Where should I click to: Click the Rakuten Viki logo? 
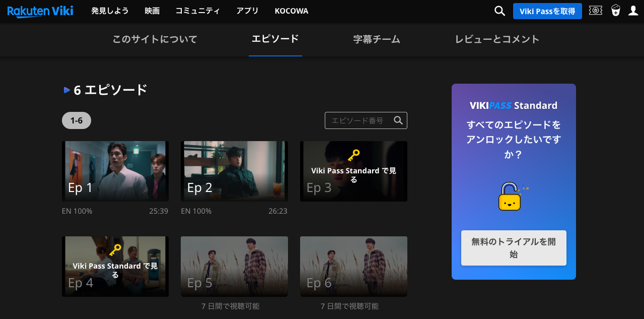click(40, 11)
